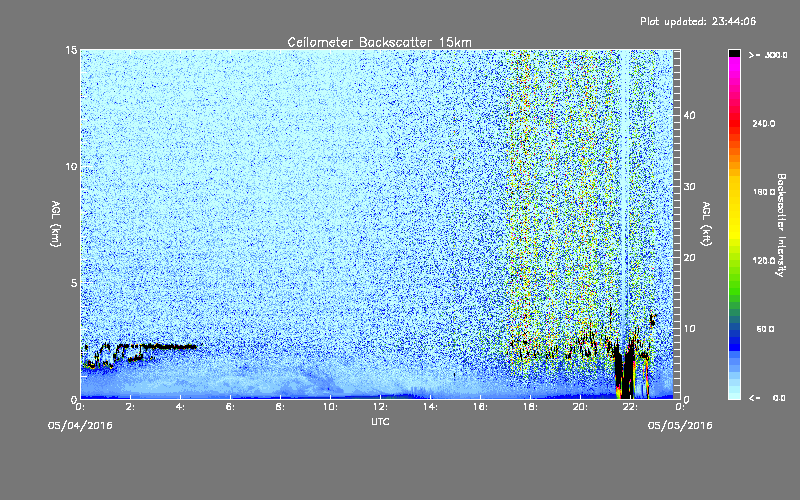Screen dimensions: 800x500
Task: Click the 20 kft tick on right axis
Action: coord(689,257)
